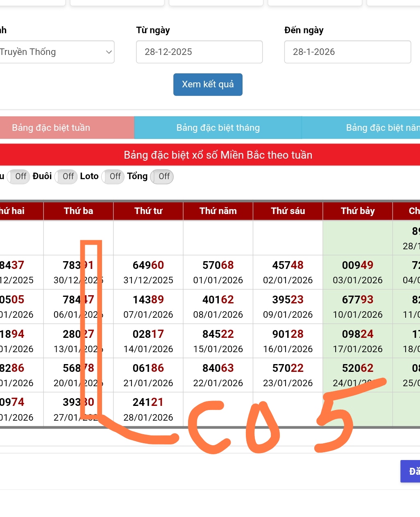Viewport: 420px width, 517px height.
Task: Switch to Bảng đặc biệt tháng tab
Action: [x=218, y=128]
